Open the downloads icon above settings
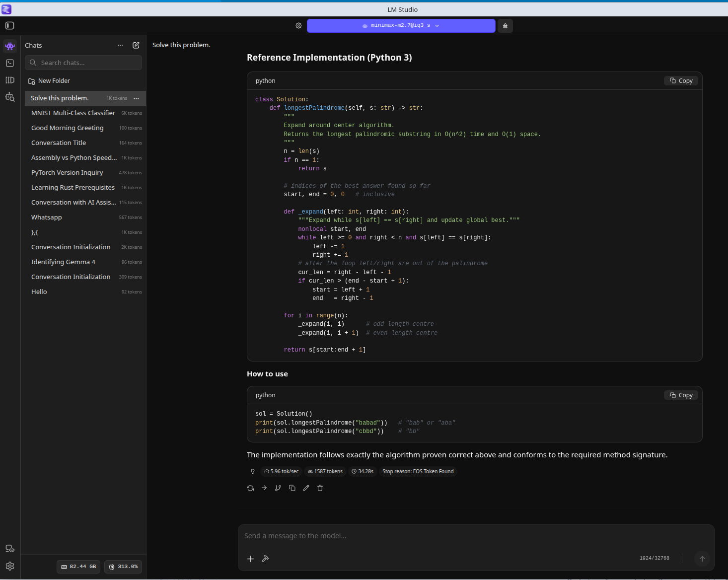The width and height of the screenshot is (728, 580). pos(10,549)
